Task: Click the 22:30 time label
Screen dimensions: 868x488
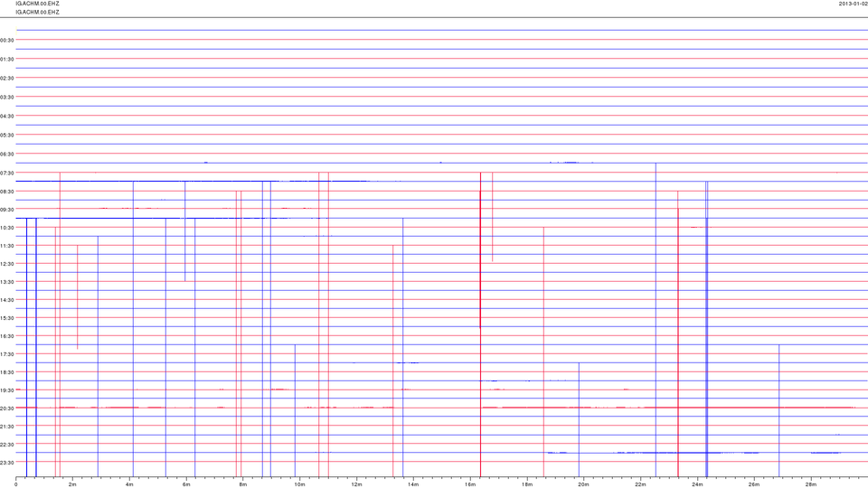Action: [6, 445]
